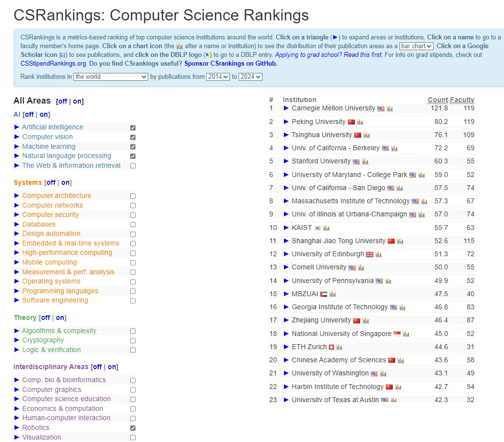Viewport: 504px width, 442px height.
Task: Click the chart icon beside KAIST
Action: (x=326, y=228)
